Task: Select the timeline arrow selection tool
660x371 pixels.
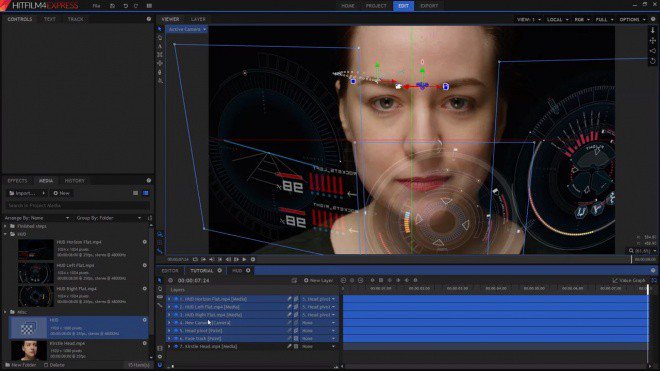Action: coord(160,280)
